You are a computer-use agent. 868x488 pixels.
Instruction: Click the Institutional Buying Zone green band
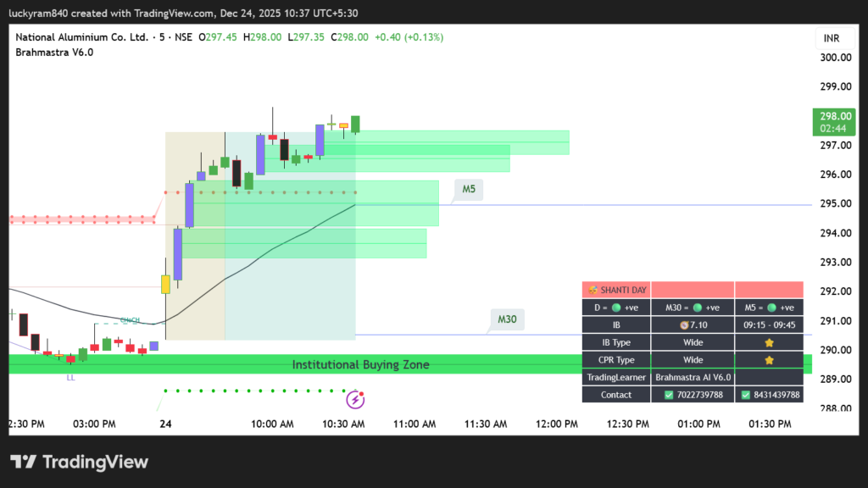point(360,364)
